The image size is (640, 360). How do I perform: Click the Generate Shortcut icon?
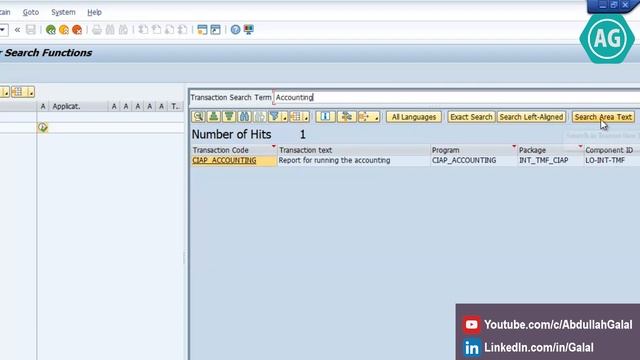[x=216, y=29]
